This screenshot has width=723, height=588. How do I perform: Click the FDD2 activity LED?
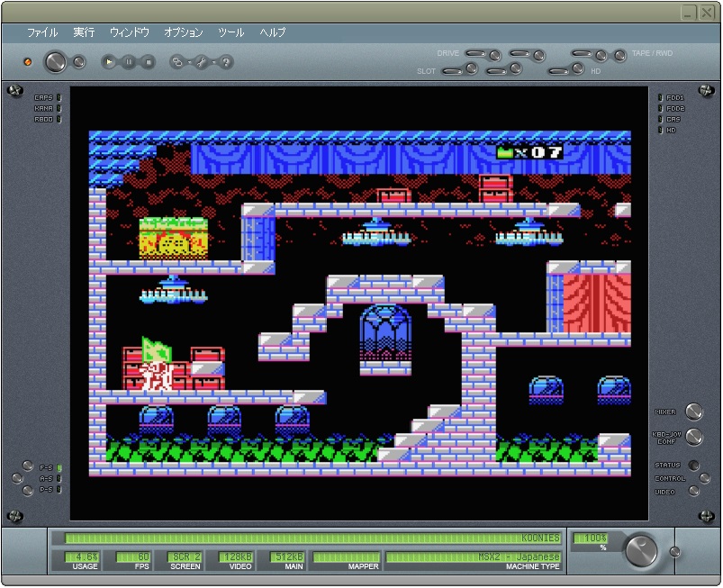pos(660,108)
